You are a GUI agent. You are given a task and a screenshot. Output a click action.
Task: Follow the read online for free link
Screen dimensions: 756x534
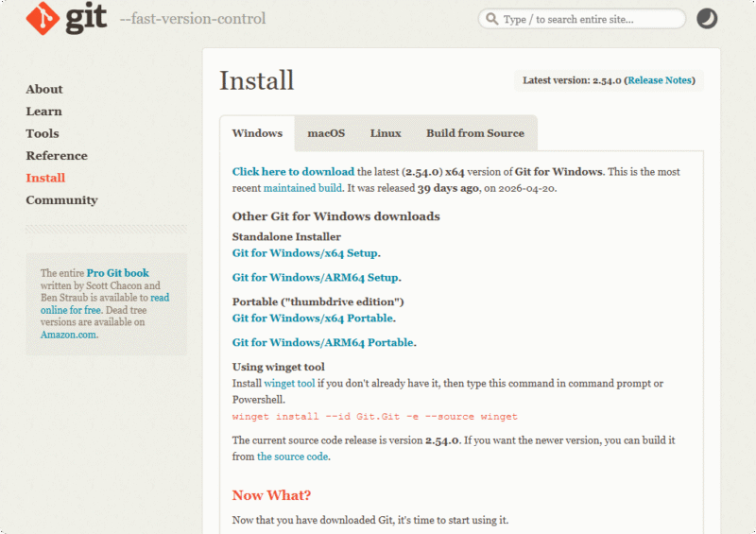tap(105, 304)
